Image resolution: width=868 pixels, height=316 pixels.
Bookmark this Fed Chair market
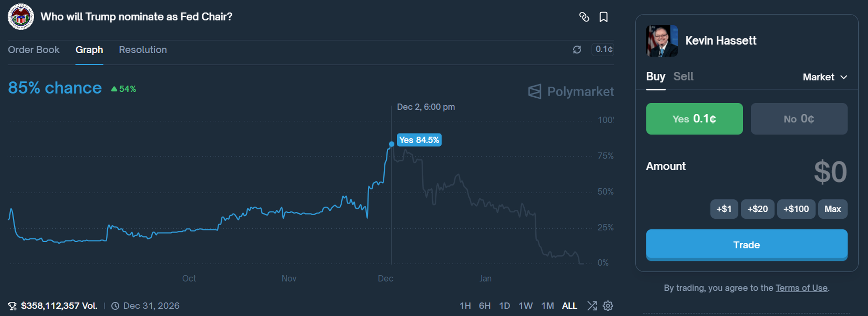(603, 17)
